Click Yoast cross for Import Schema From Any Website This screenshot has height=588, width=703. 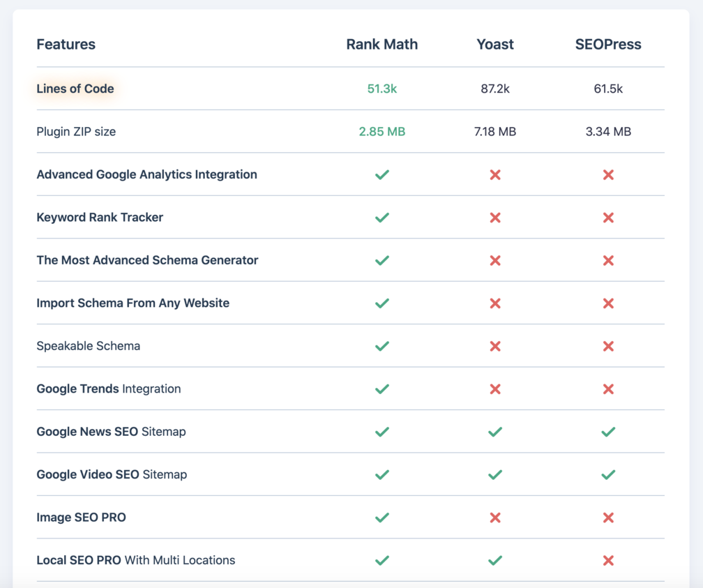[495, 303]
